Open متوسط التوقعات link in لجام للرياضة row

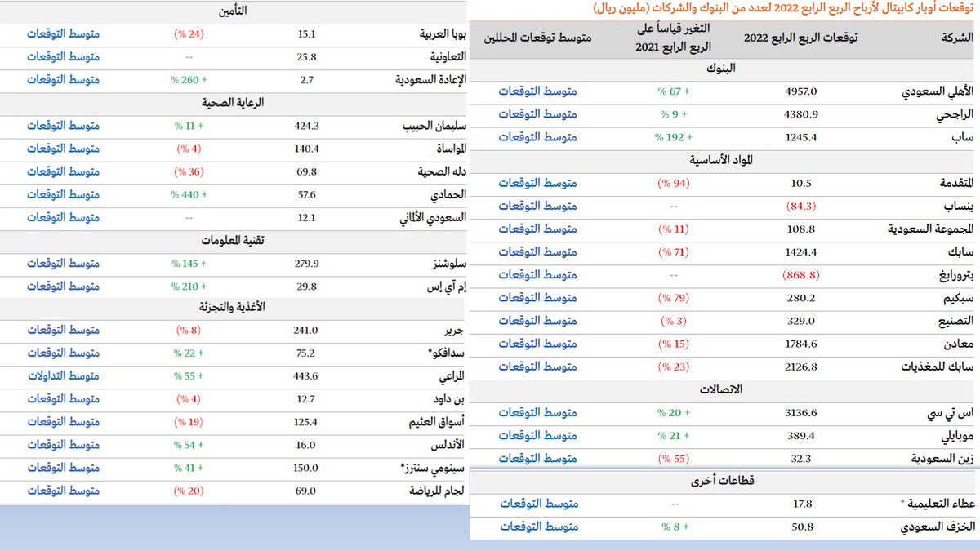(63, 491)
